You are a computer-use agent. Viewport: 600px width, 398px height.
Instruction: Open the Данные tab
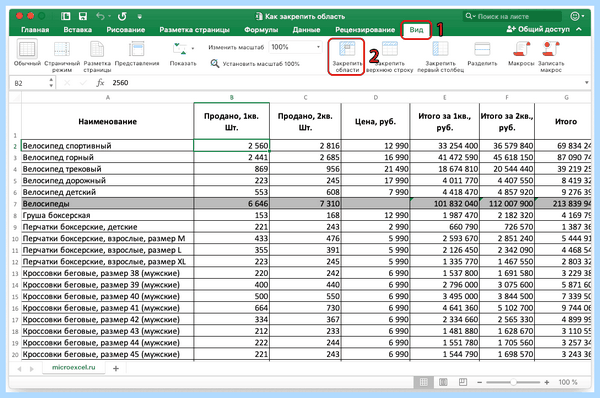pos(306,29)
